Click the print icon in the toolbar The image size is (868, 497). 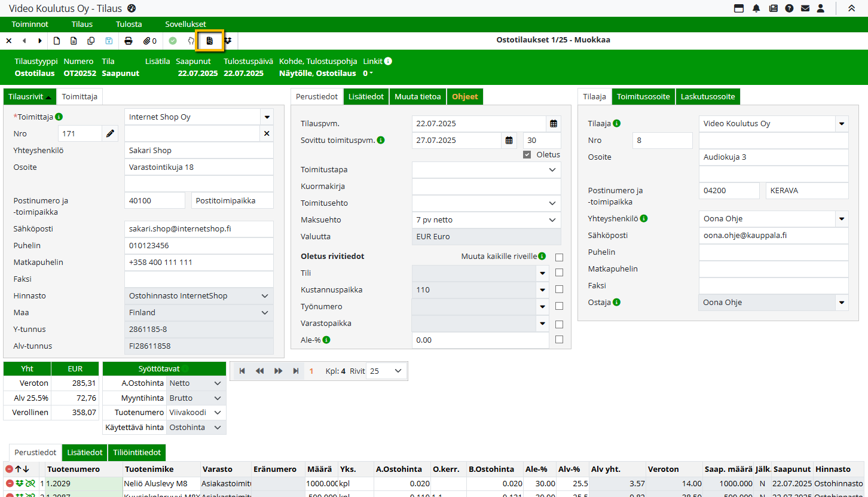tap(128, 41)
